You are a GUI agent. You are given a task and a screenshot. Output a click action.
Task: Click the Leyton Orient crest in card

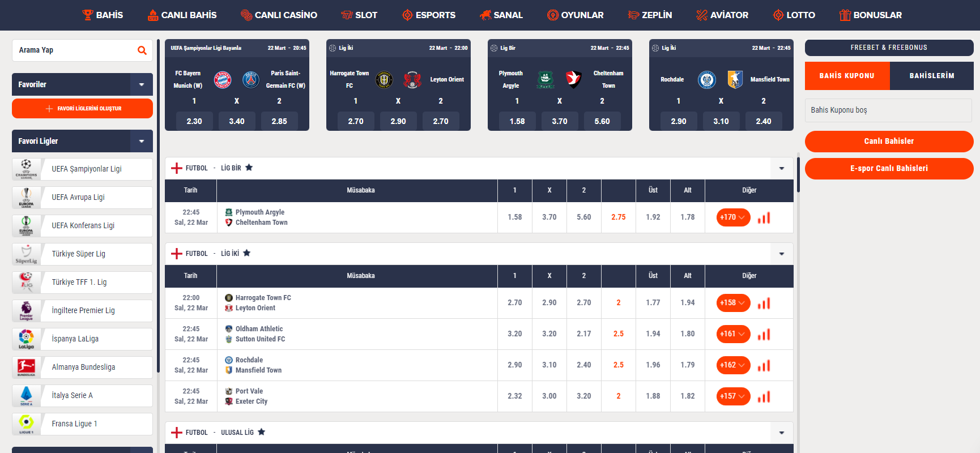click(412, 80)
